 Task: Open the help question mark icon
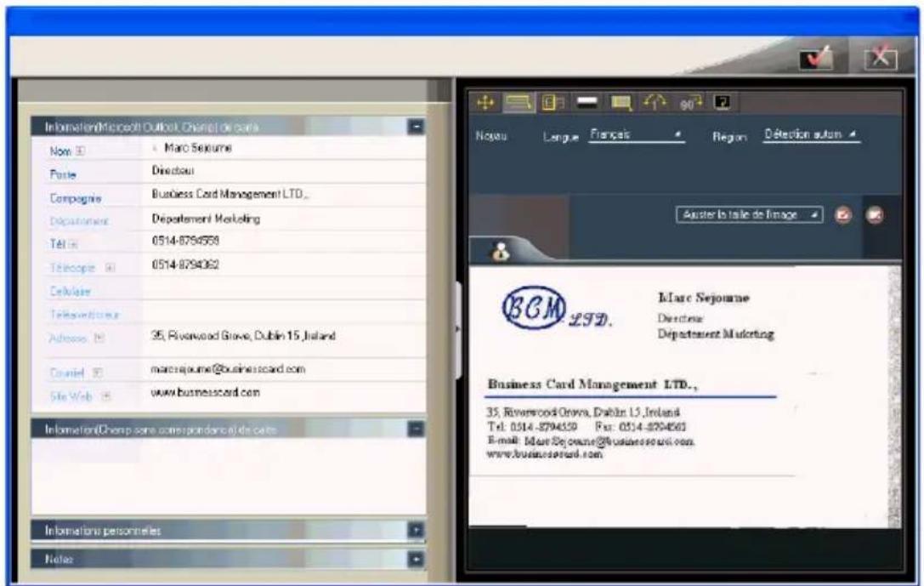(x=723, y=103)
